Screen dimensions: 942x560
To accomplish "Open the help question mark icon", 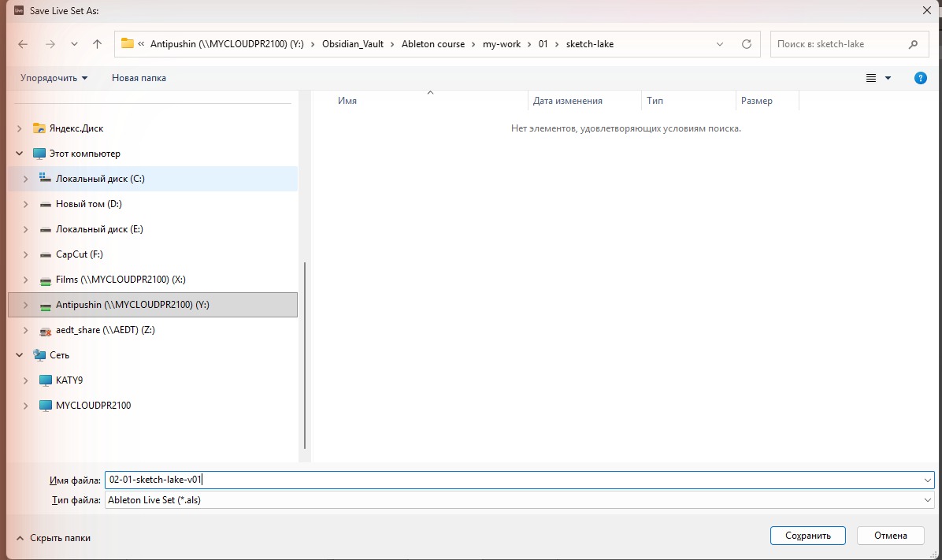I will [x=920, y=78].
